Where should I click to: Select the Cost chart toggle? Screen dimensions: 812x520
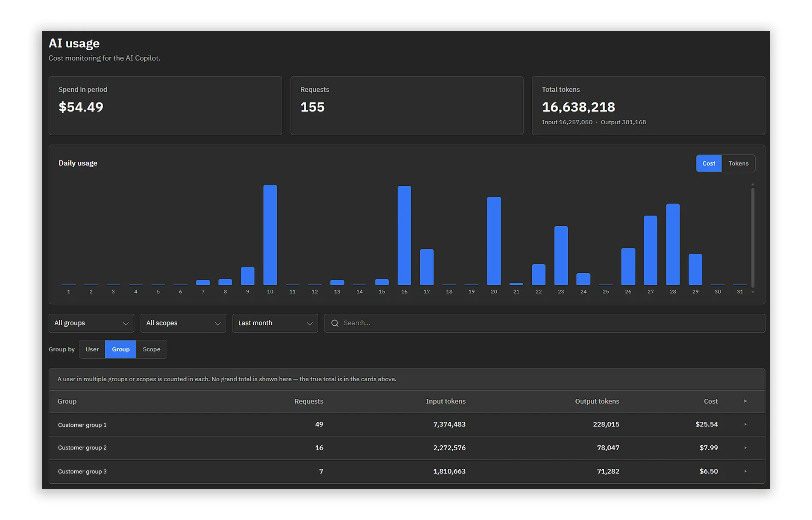coord(709,164)
